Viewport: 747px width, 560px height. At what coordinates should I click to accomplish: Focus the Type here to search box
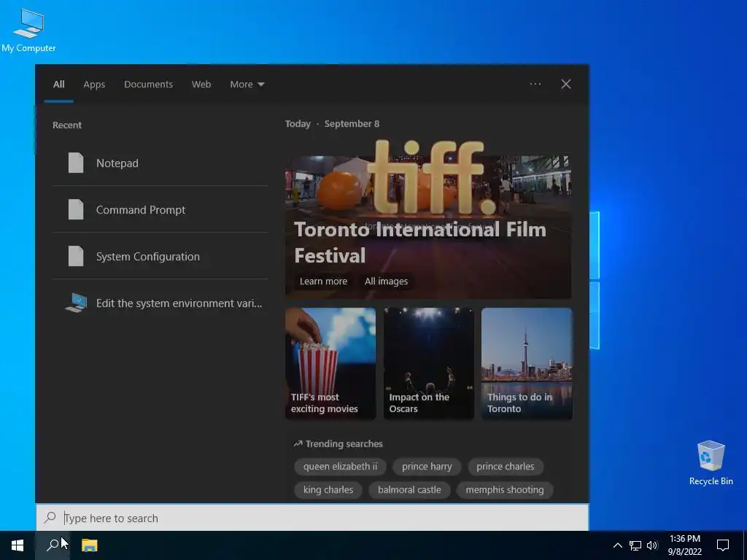pyautogui.click(x=312, y=518)
